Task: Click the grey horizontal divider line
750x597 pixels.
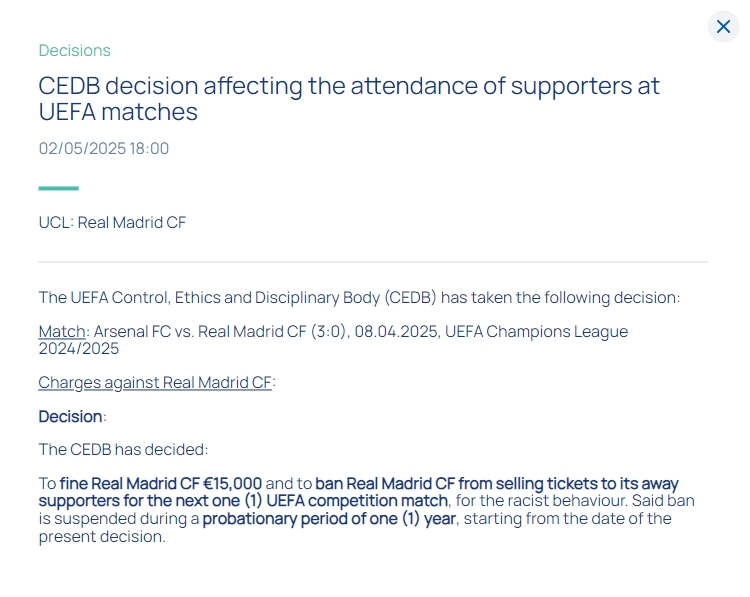Action: point(373,262)
